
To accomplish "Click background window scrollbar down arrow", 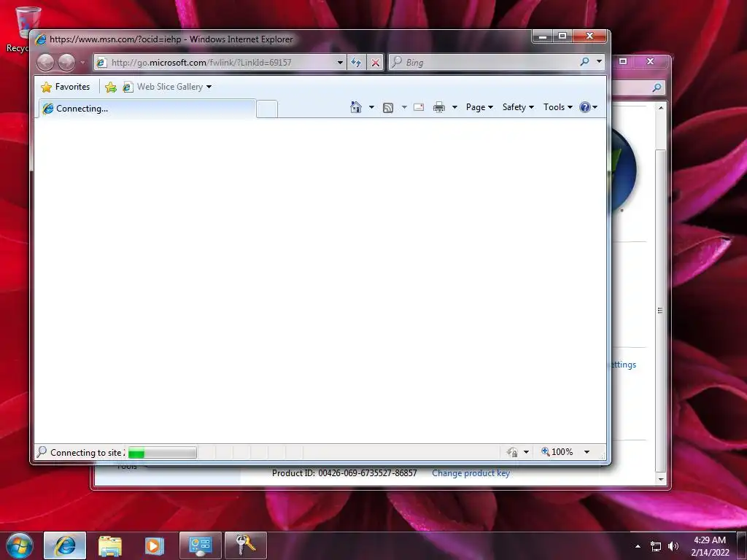I will point(661,480).
